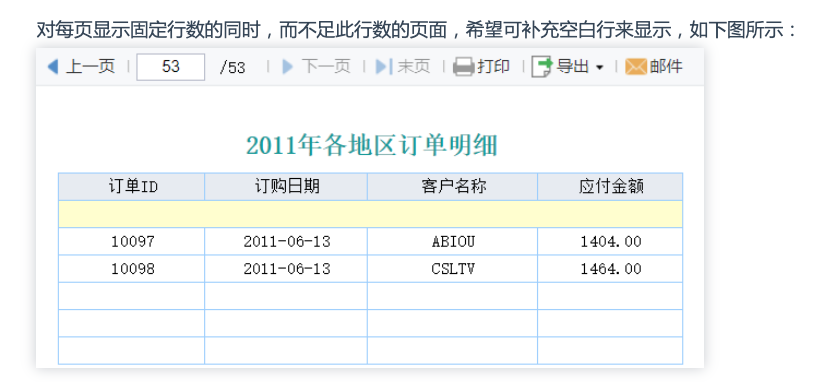Click the mail envelope icon
This screenshot has height=382, width=816.
click(x=636, y=67)
